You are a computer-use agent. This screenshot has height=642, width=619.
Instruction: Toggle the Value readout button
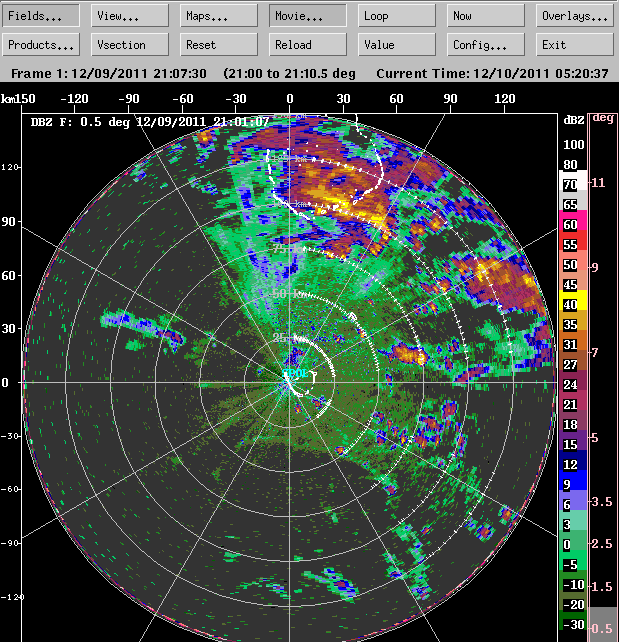pos(397,44)
